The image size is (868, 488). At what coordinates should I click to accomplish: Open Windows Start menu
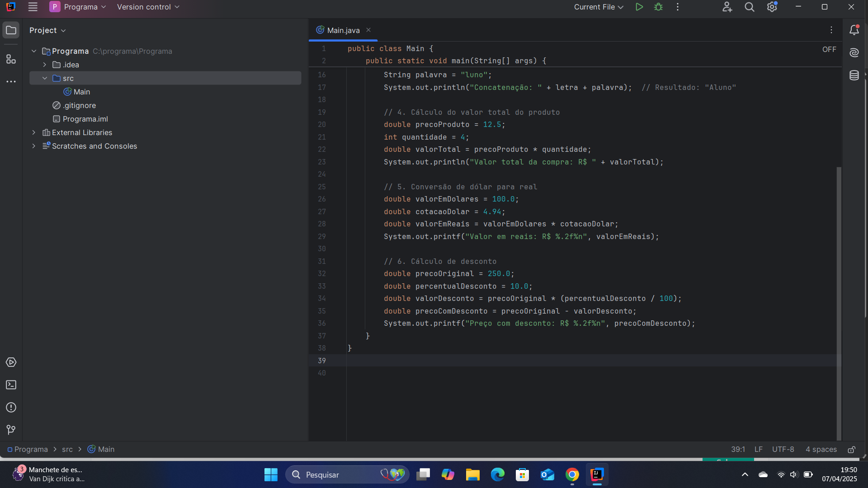(271, 475)
